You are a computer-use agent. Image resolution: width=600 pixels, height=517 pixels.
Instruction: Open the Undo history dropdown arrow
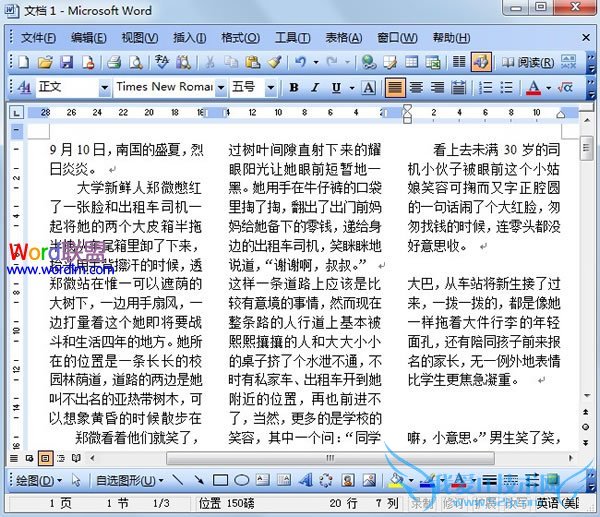(x=316, y=62)
